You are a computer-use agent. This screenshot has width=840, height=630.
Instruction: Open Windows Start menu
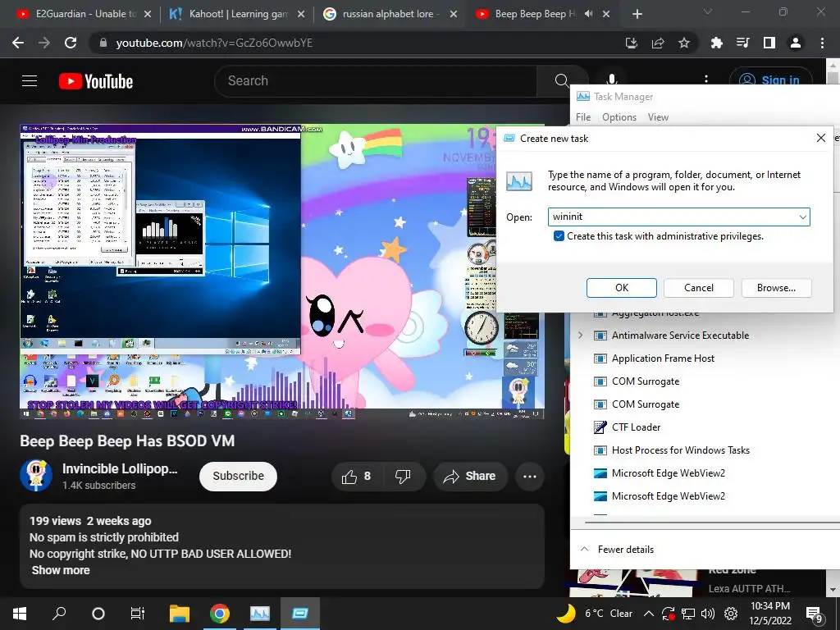coord(20,614)
